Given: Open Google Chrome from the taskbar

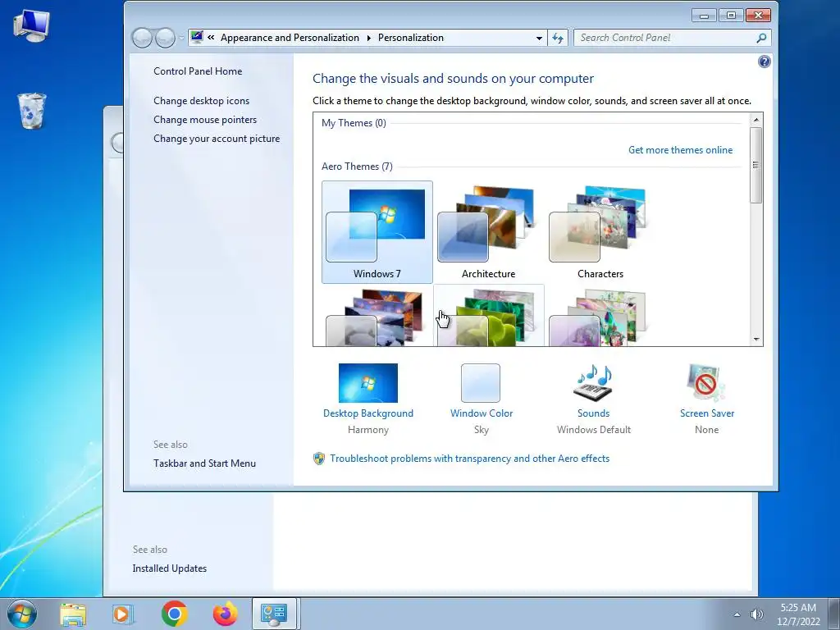Looking at the screenshot, I should pos(174,614).
